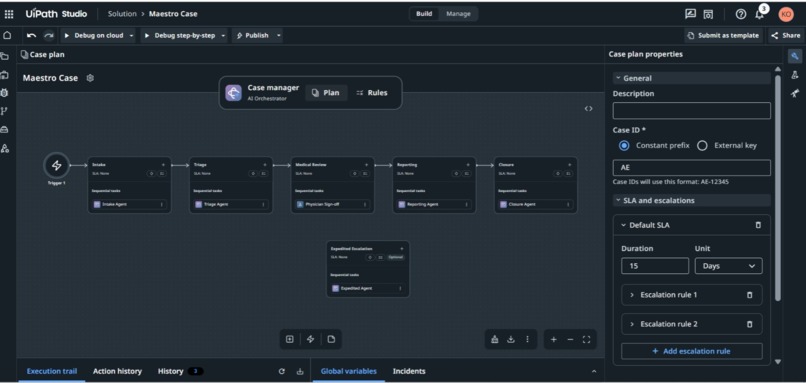This screenshot has height=383, width=806.
Task: Undo the last change
Action: tap(32, 35)
